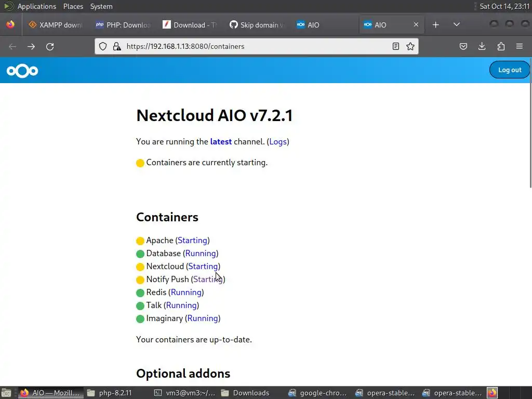The height and width of the screenshot is (399, 532).
Task: Open a new tab with plus icon
Action: pos(436,25)
